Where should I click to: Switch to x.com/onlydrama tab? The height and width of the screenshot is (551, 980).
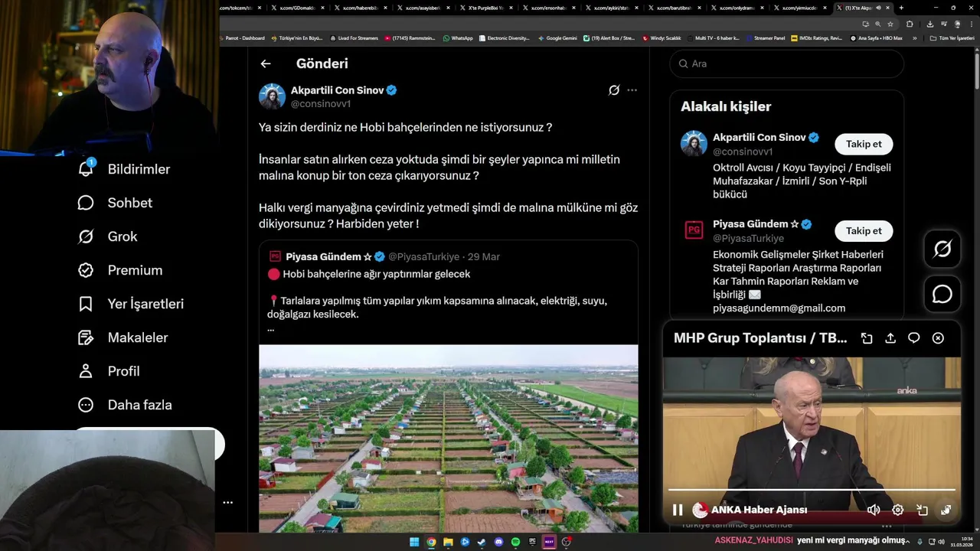click(x=737, y=8)
